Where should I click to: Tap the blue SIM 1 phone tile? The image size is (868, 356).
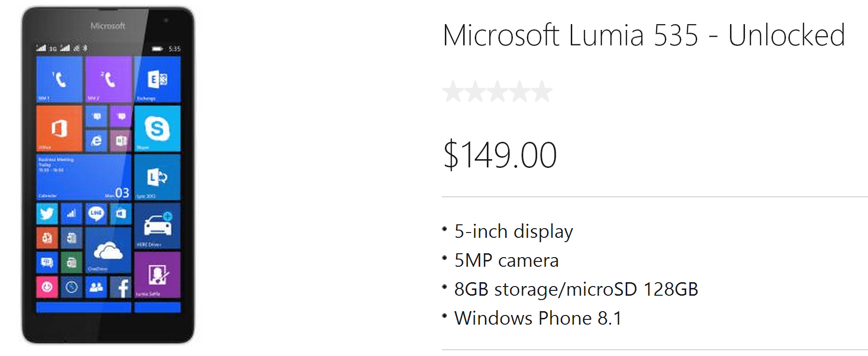59,80
